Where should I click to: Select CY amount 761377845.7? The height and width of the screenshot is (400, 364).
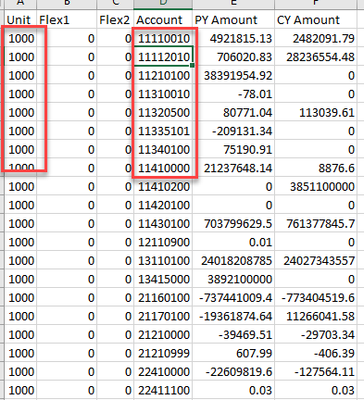pyautogui.click(x=315, y=224)
